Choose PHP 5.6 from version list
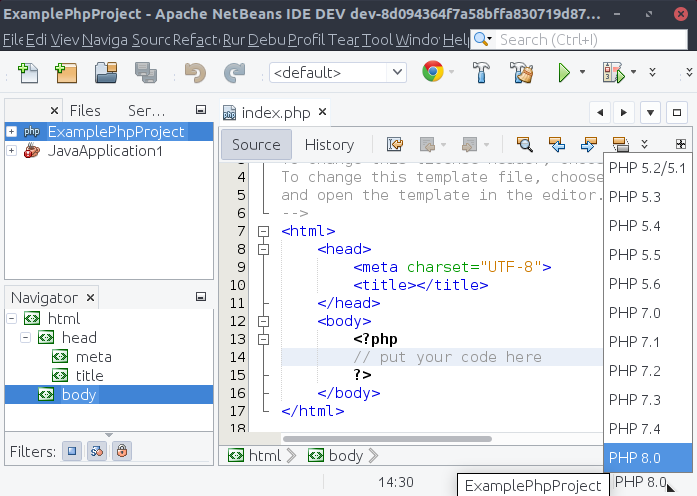This screenshot has height=496, width=697. [648, 284]
